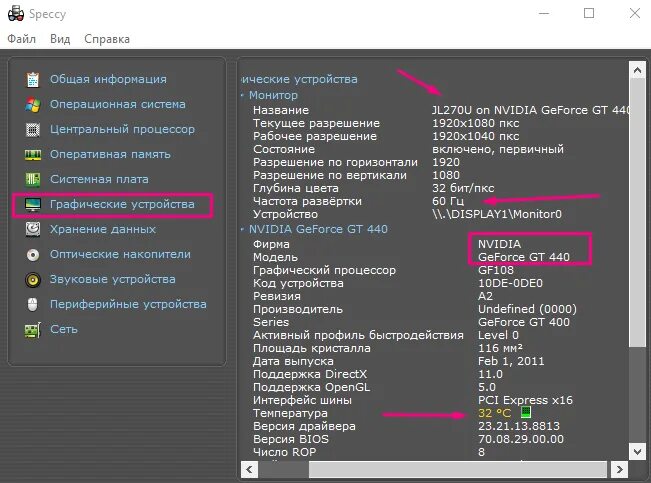Click the Сеть network card icon

tap(33, 330)
